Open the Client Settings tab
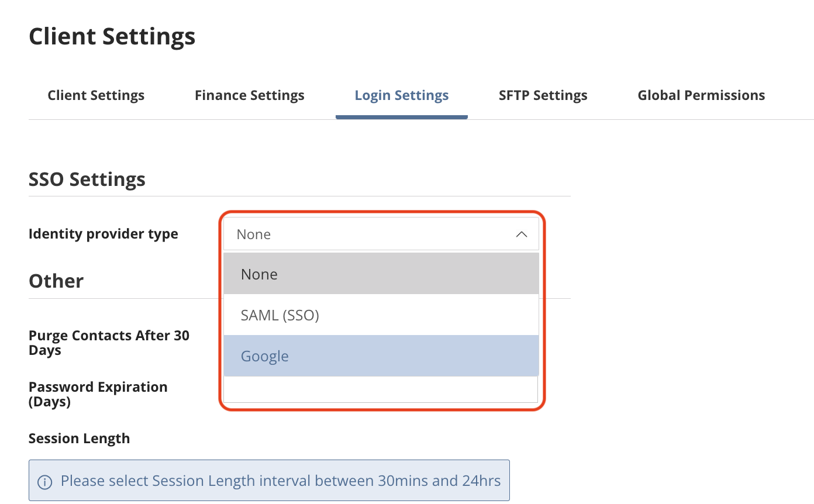 pyautogui.click(x=96, y=96)
